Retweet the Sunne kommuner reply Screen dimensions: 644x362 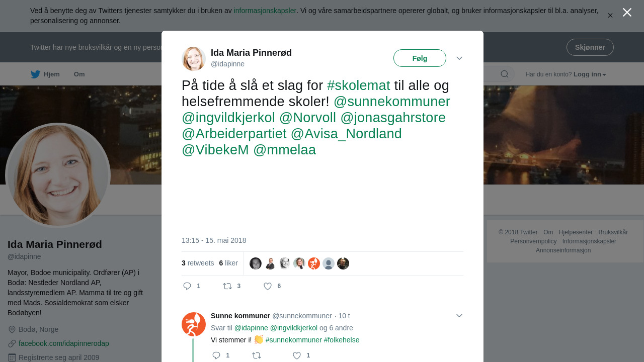click(257, 355)
